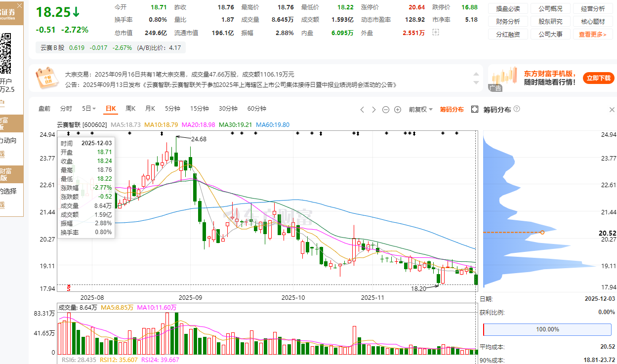Open fullscreen chart view icon
617x364 pixels.
click(475, 109)
